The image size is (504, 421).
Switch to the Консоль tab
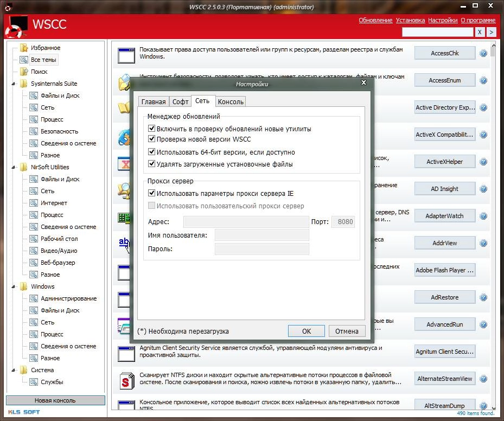point(231,101)
